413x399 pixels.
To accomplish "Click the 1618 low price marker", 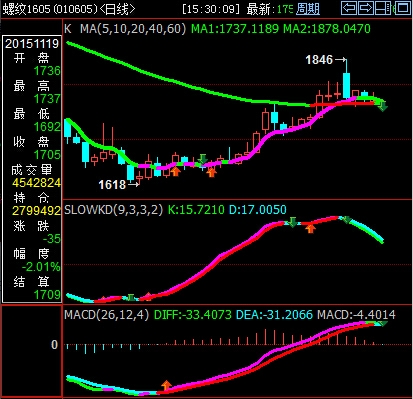I will (112, 184).
